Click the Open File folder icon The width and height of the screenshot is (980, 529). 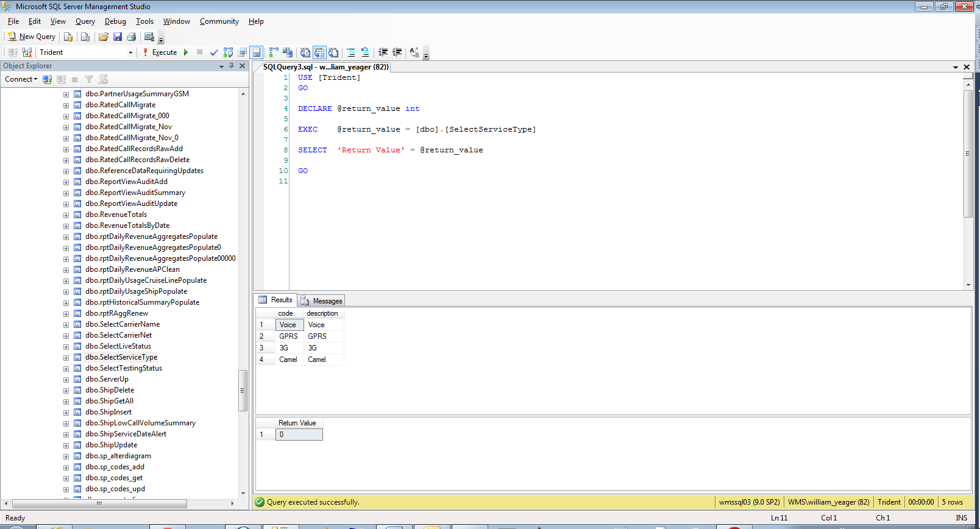coord(104,37)
